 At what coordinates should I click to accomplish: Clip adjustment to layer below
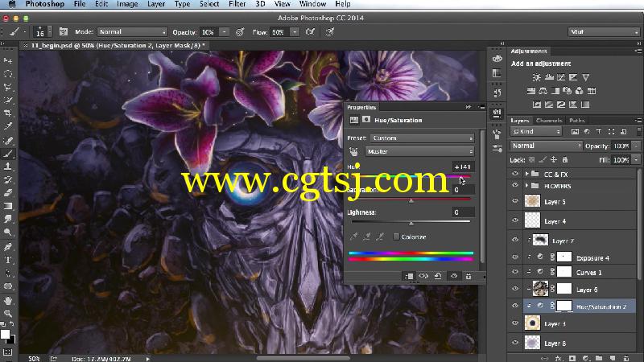point(409,276)
